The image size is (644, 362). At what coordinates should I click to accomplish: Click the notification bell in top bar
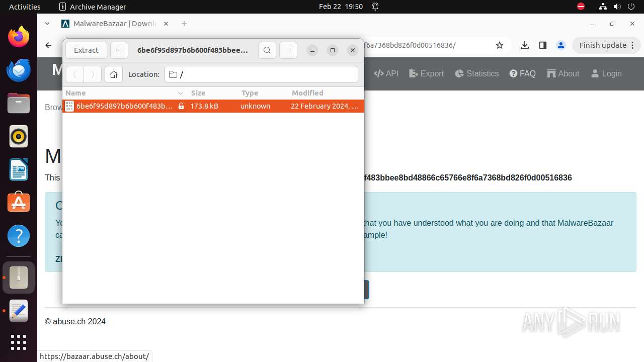[375, 7]
